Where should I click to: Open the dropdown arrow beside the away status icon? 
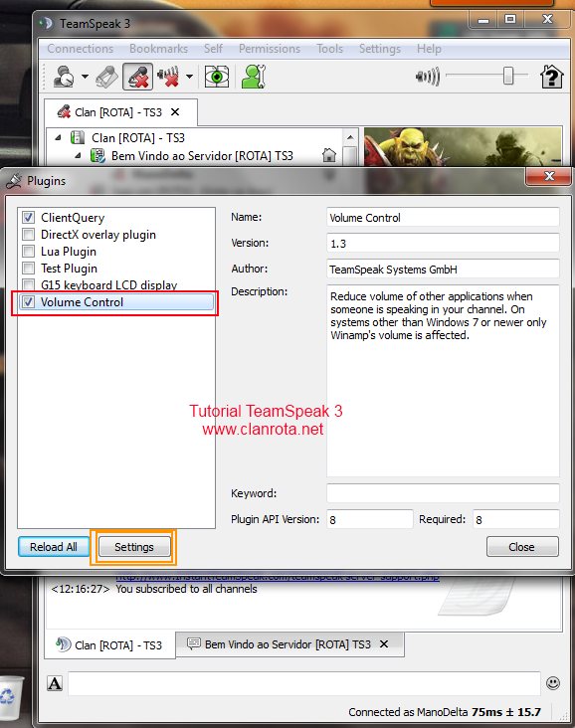[85, 77]
